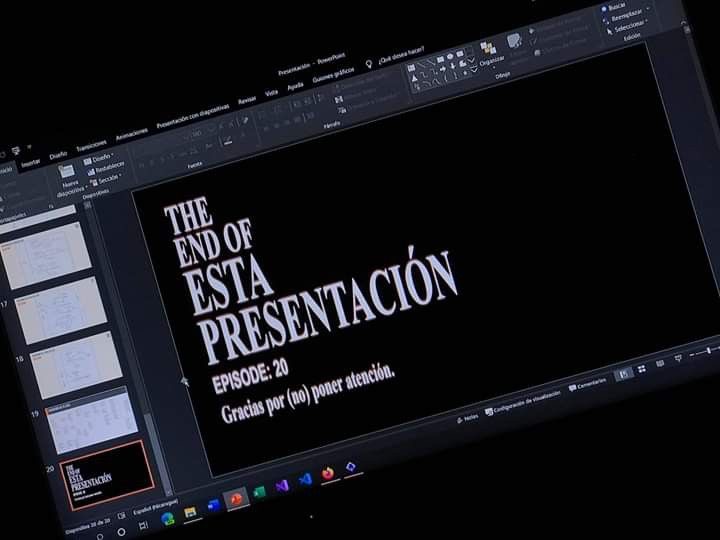This screenshot has height=540, width=720.
Task: Select slide thumbnail 20
Action: point(107,475)
